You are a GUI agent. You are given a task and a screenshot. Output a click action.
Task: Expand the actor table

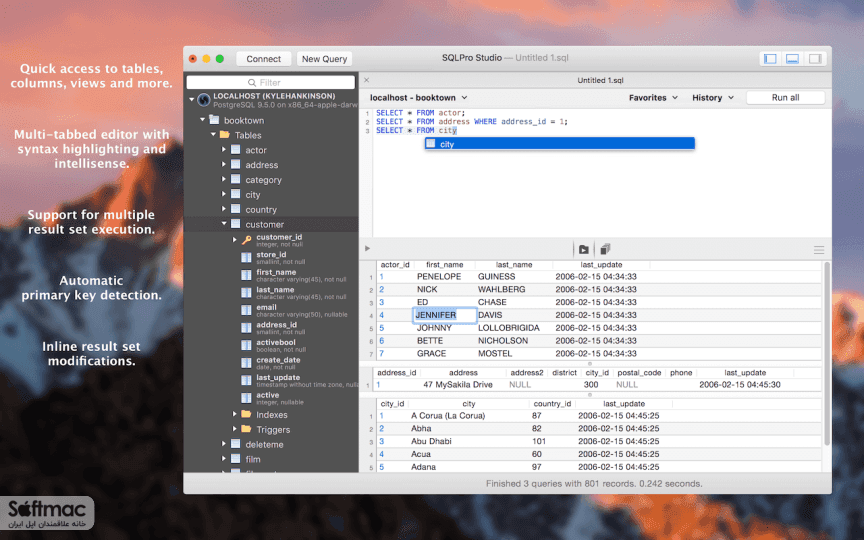point(224,149)
